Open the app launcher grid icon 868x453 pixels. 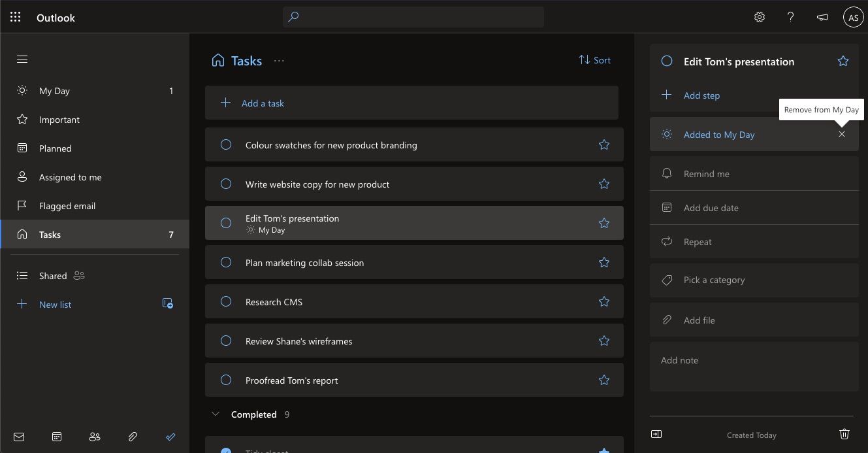[16, 18]
